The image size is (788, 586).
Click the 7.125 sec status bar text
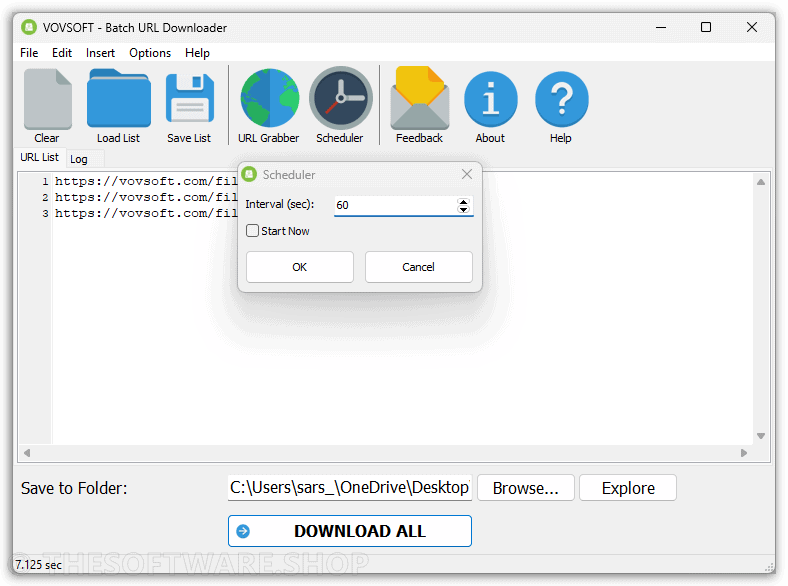click(x=38, y=564)
